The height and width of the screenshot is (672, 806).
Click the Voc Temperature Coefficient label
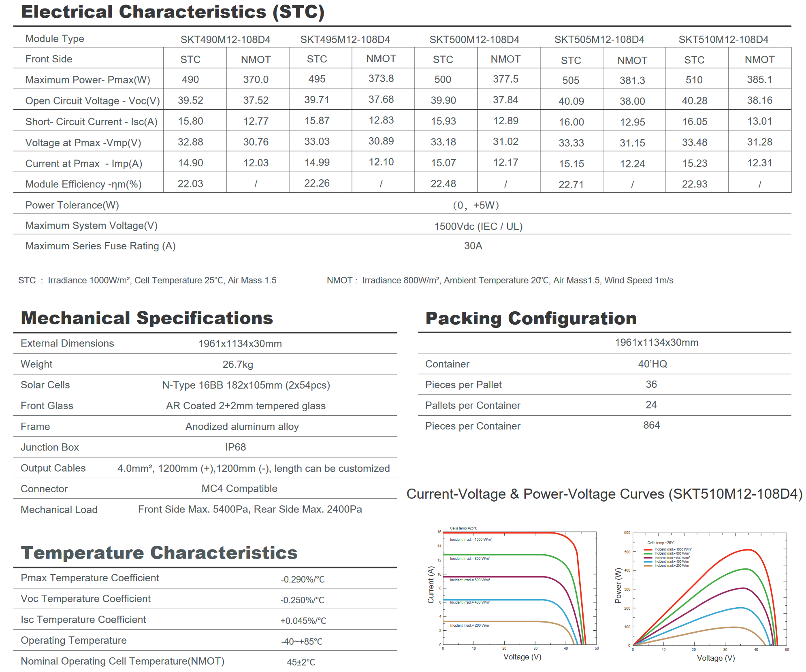85,599
